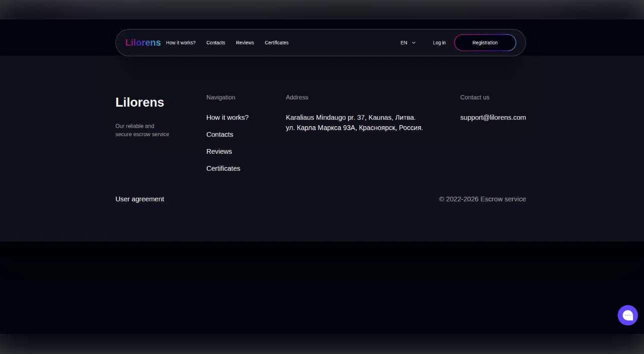The height and width of the screenshot is (354, 644).
Task: Visit Reviews from footer navigation
Action: (x=219, y=152)
